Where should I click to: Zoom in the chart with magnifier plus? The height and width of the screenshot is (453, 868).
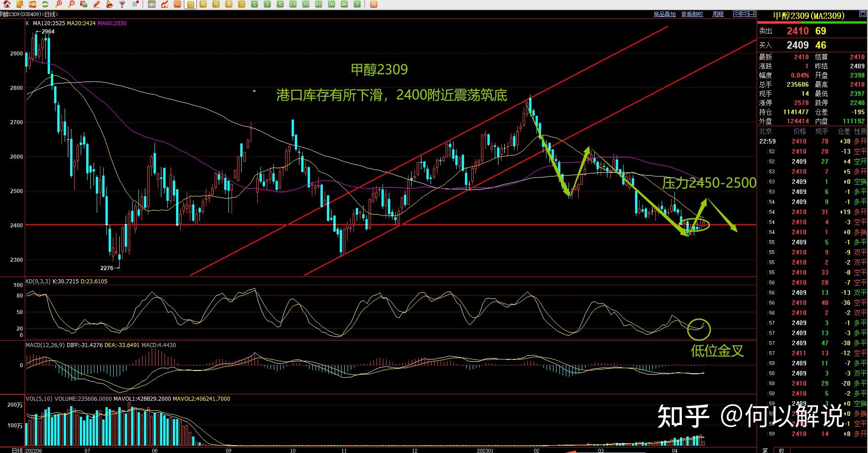(58, 4)
